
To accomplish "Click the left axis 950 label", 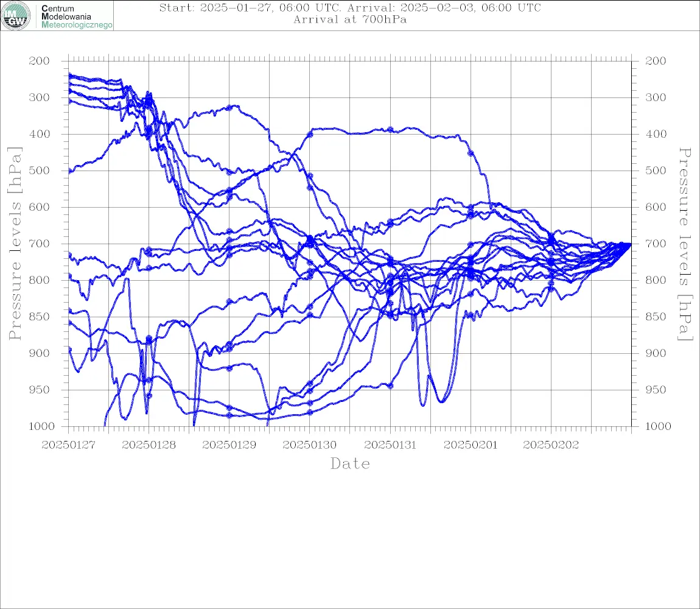I will pyautogui.click(x=39, y=390).
